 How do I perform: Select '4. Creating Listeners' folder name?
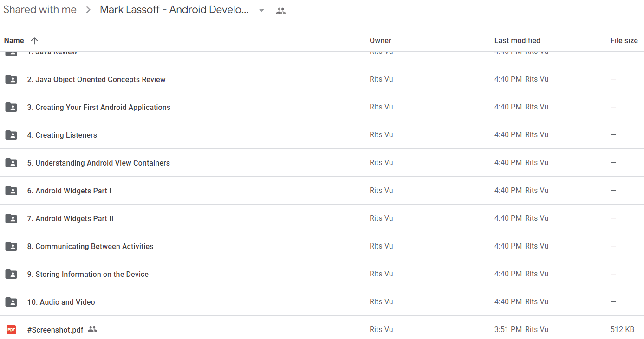point(62,135)
